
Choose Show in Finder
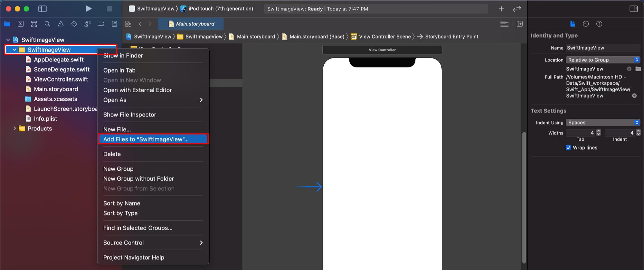point(153,55)
